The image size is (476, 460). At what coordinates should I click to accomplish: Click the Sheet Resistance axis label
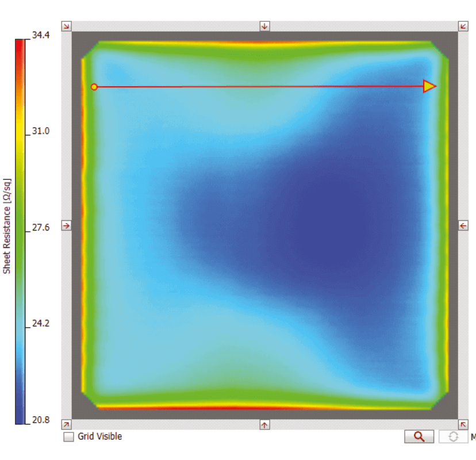[7, 227]
